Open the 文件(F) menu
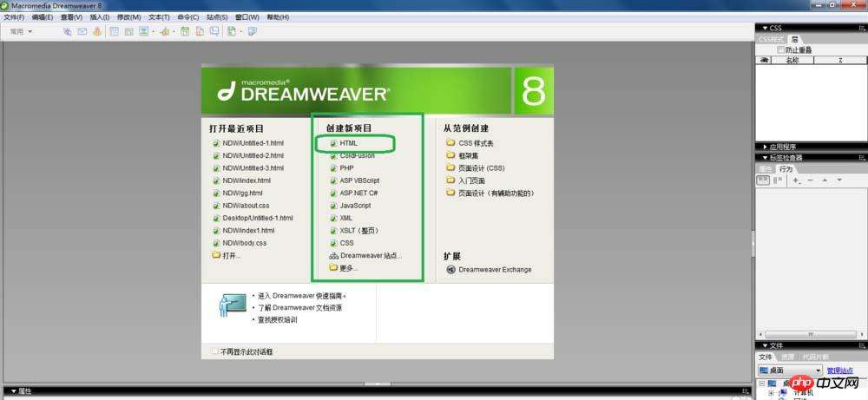This screenshot has height=400, width=868. click(14, 17)
